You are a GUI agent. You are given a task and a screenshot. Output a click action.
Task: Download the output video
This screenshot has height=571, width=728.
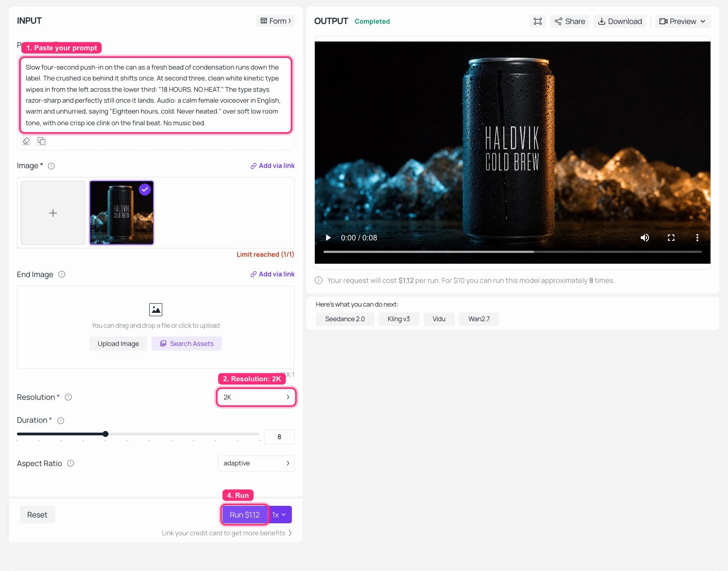coord(620,21)
